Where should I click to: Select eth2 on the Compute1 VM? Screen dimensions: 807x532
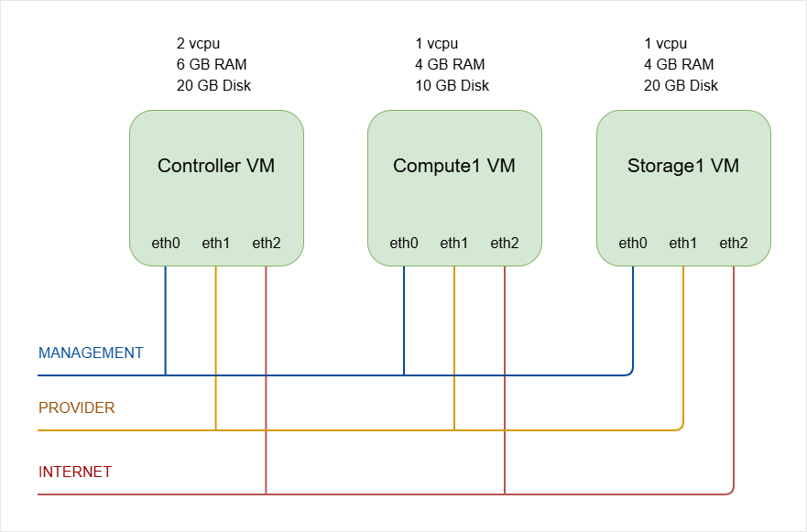click(505, 244)
